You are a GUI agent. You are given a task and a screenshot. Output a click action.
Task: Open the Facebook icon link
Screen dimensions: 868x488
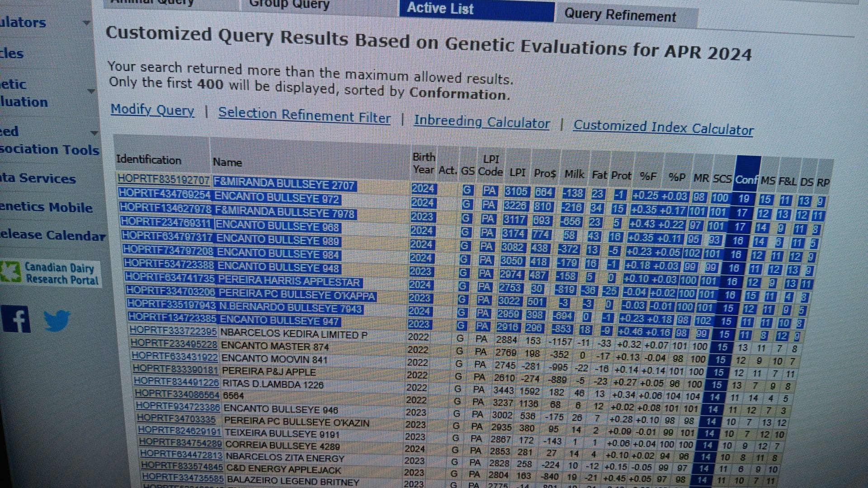coord(16,319)
